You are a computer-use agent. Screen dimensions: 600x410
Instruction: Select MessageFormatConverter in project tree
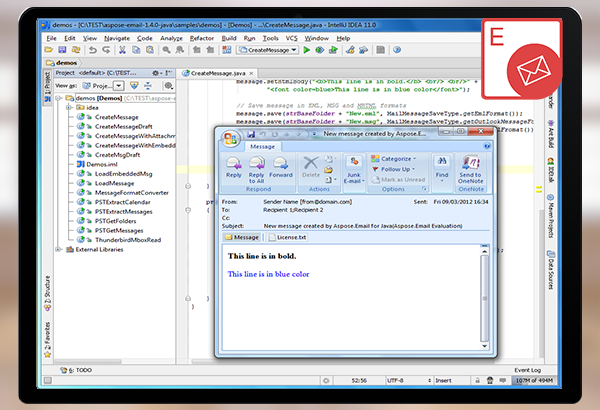(132, 193)
